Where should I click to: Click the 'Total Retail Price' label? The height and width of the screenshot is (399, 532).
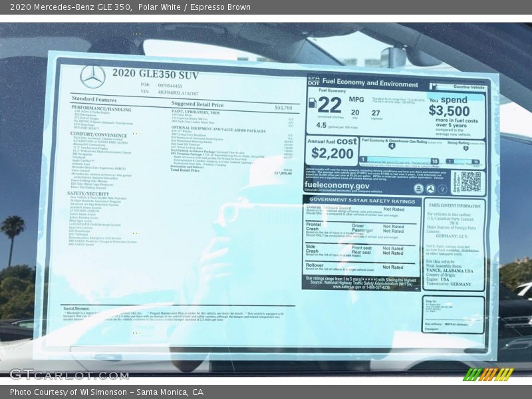pos(185,170)
